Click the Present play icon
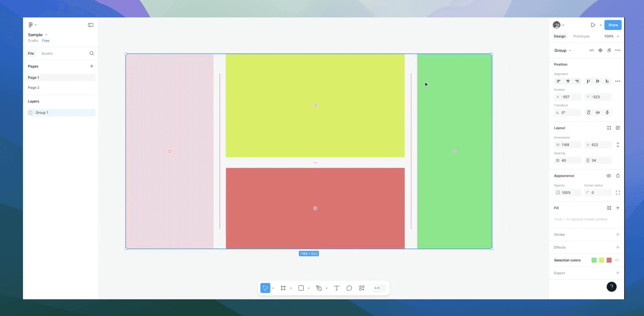 (x=593, y=25)
